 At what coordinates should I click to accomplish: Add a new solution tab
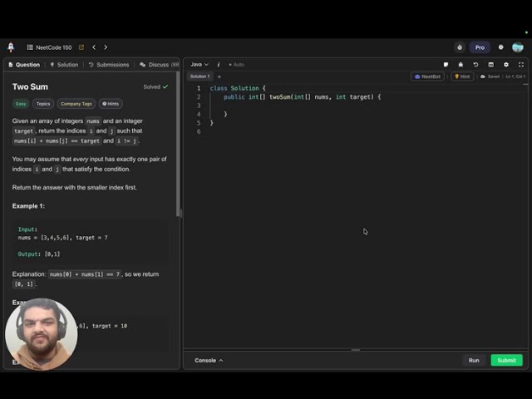(x=219, y=76)
